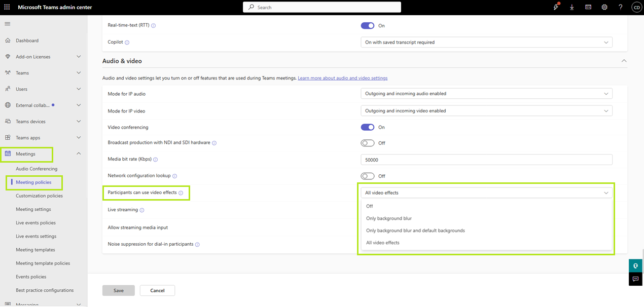Show info for Network configuration lookup

[x=174, y=176]
